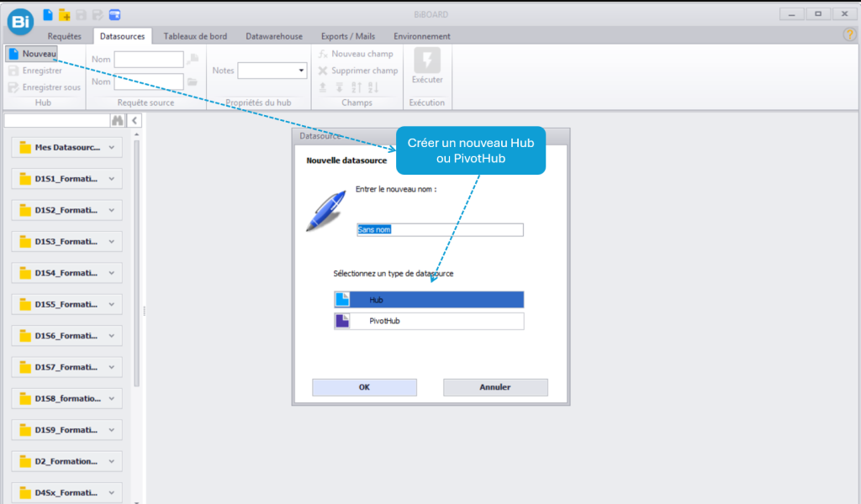
Task: Switch to the Environnement tab
Action: (422, 36)
